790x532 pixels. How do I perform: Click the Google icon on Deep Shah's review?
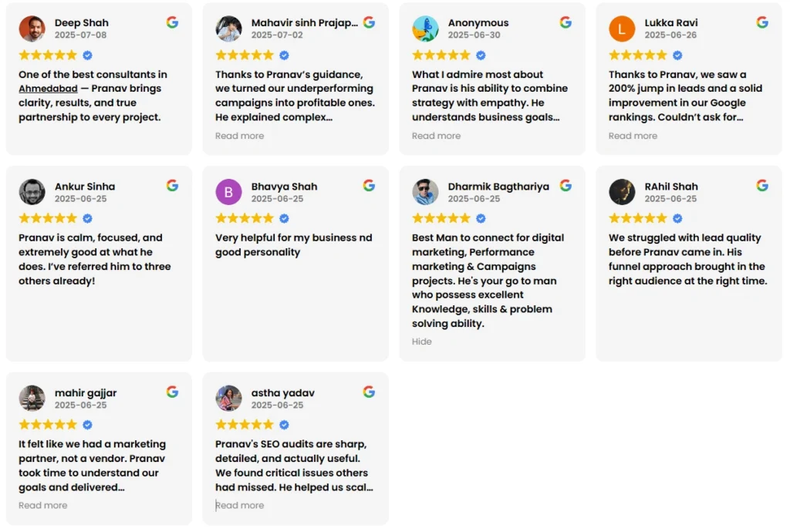(x=172, y=22)
